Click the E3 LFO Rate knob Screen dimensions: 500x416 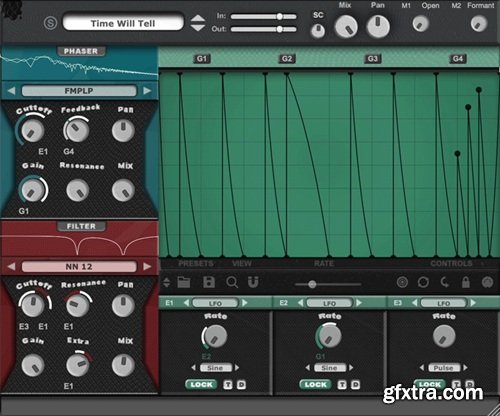pos(444,336)
